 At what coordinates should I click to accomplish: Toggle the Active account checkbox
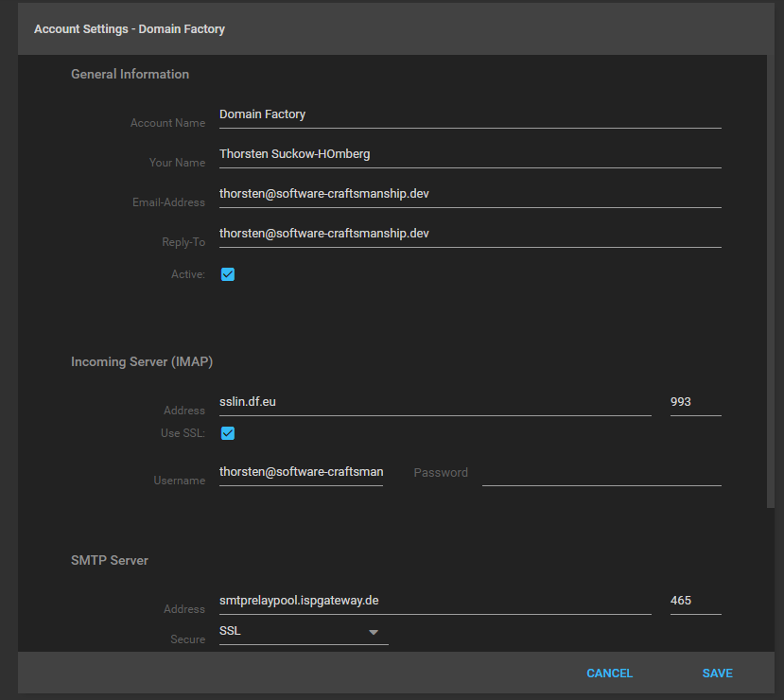coord(227,274)
